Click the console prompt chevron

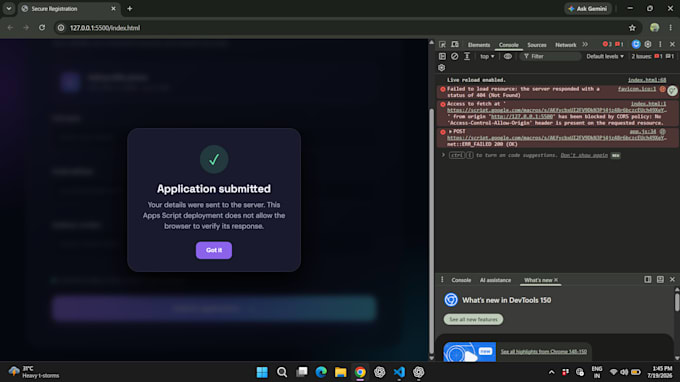(443, 155)
